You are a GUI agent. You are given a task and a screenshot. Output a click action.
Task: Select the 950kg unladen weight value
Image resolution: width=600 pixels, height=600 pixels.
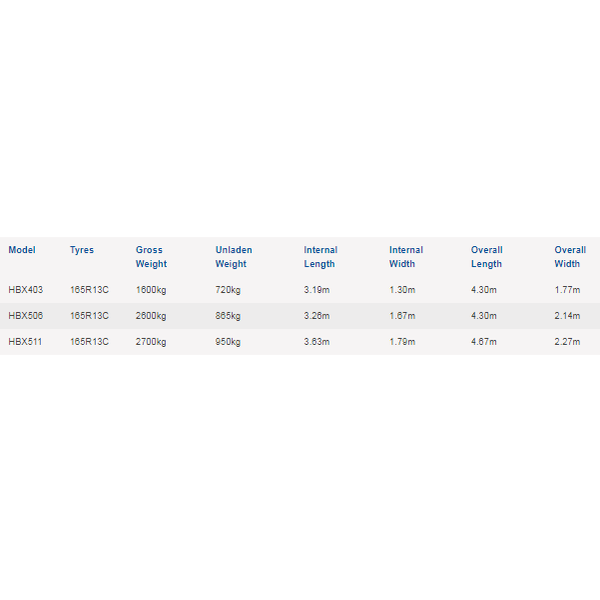228,342
